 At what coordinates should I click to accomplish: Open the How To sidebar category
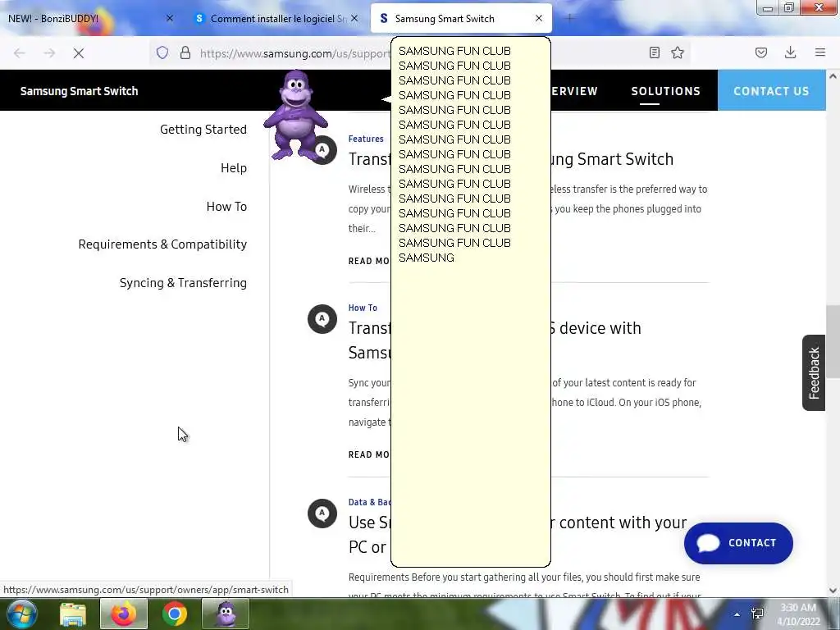click(226, 207)
